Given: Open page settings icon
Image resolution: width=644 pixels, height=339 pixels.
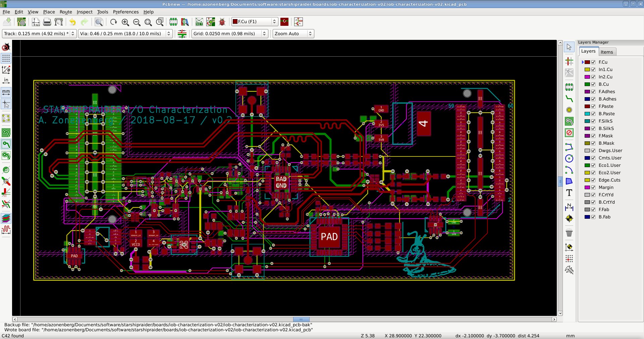Looking at the screenshot, I should click(x=36, y=22).
